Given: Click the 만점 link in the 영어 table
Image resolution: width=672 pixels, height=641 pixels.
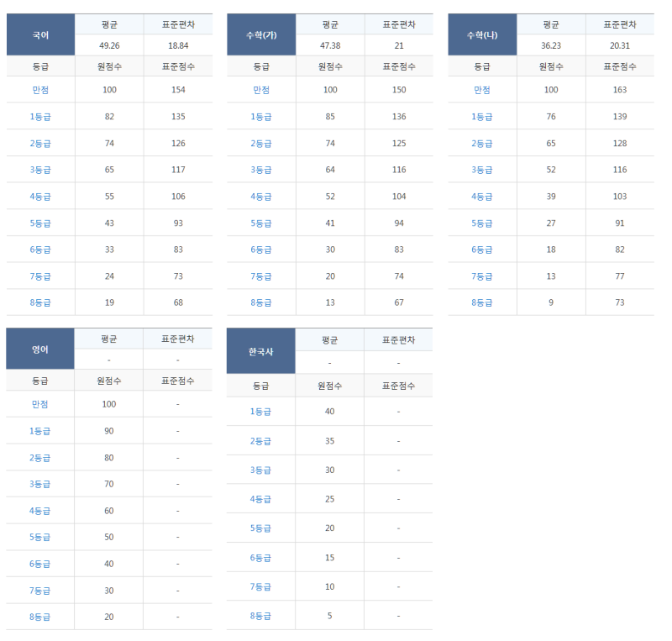Looking at the screenshot, I should [x=39, y=404].
